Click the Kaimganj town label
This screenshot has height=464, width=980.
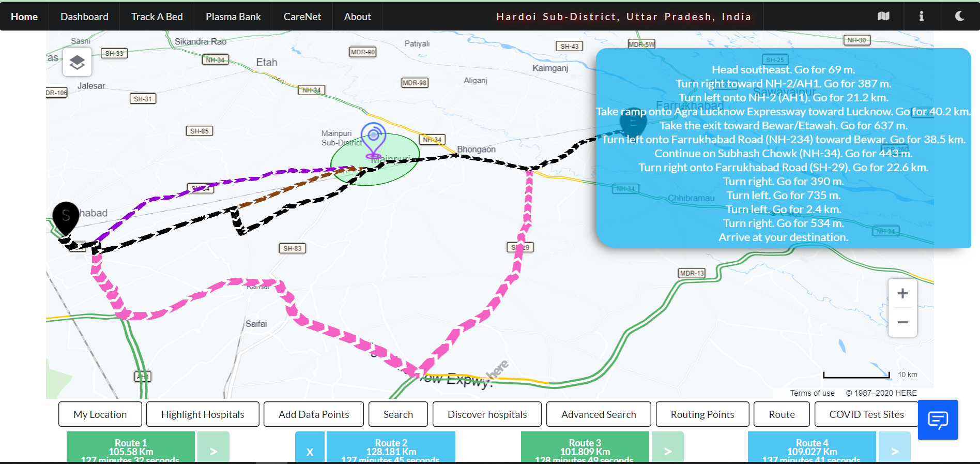tap(550, 68)
